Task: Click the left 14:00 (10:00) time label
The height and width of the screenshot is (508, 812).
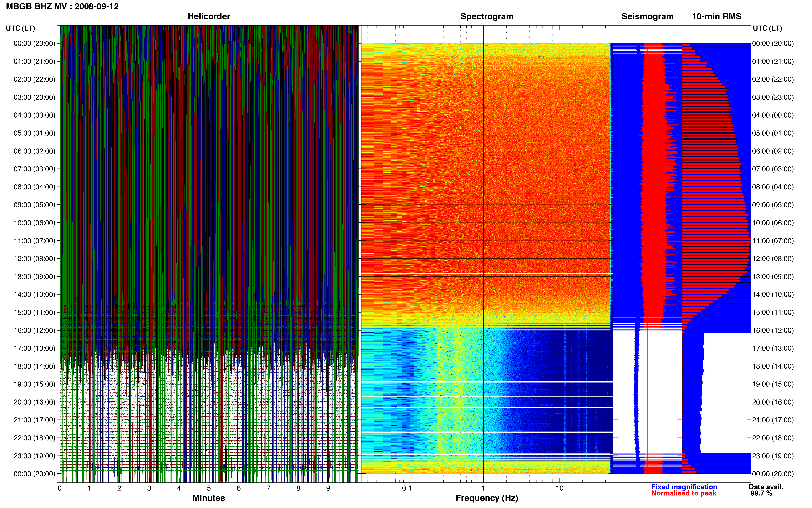Action: pos(34,295)
